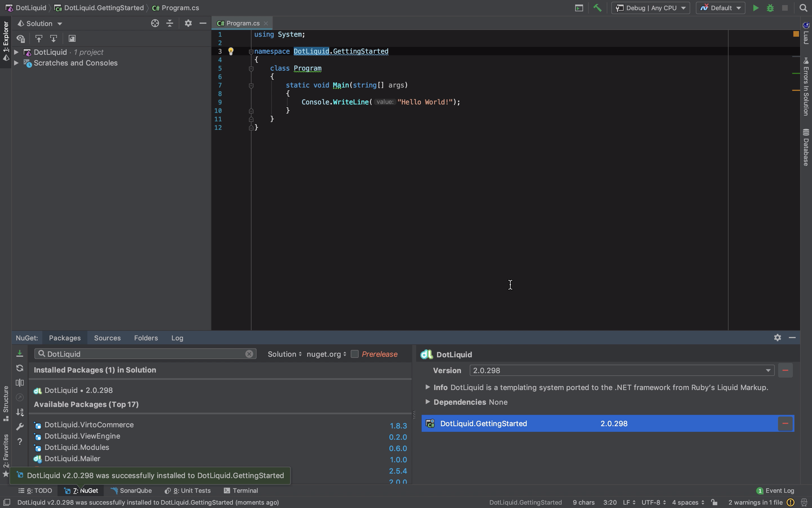Minimize the NuGet tool window

pos(792,338)
